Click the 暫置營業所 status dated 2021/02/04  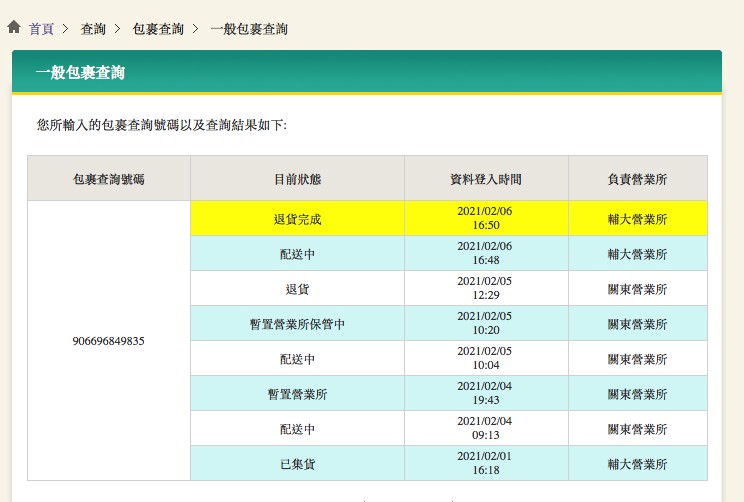298,394
